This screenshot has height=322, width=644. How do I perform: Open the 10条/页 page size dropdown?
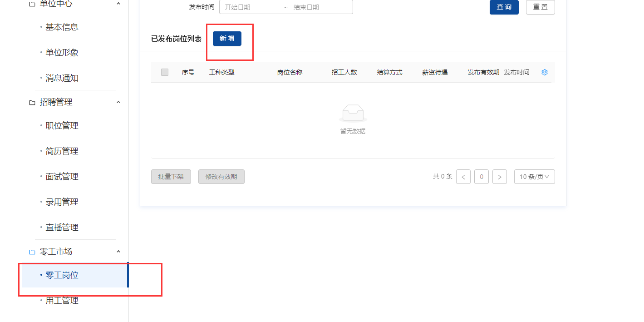[534, 177]
